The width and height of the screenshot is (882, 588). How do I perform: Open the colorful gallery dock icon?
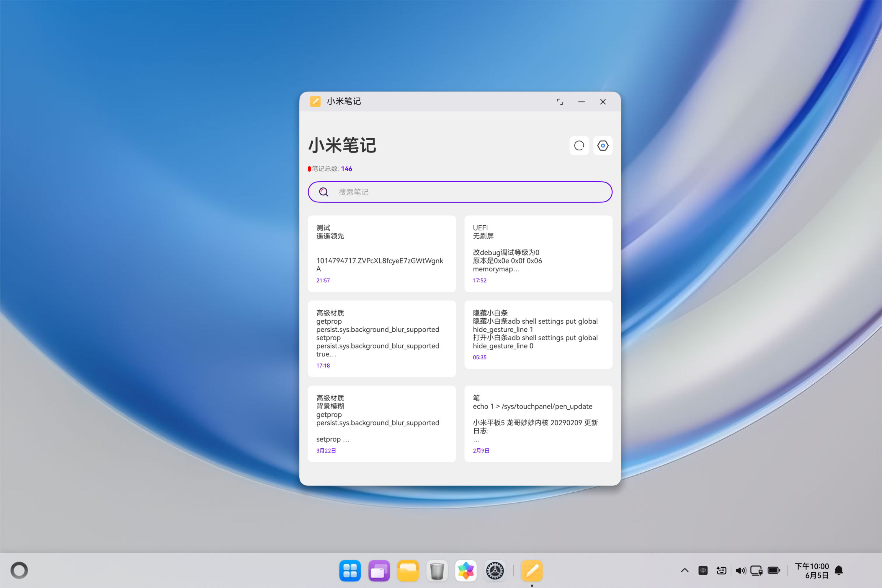(466, 571)
